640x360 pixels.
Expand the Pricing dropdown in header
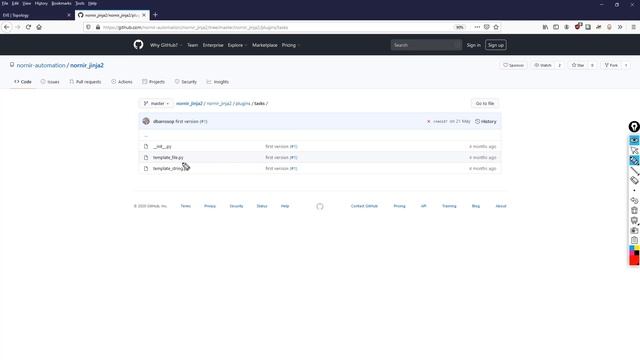pos(291,45)
